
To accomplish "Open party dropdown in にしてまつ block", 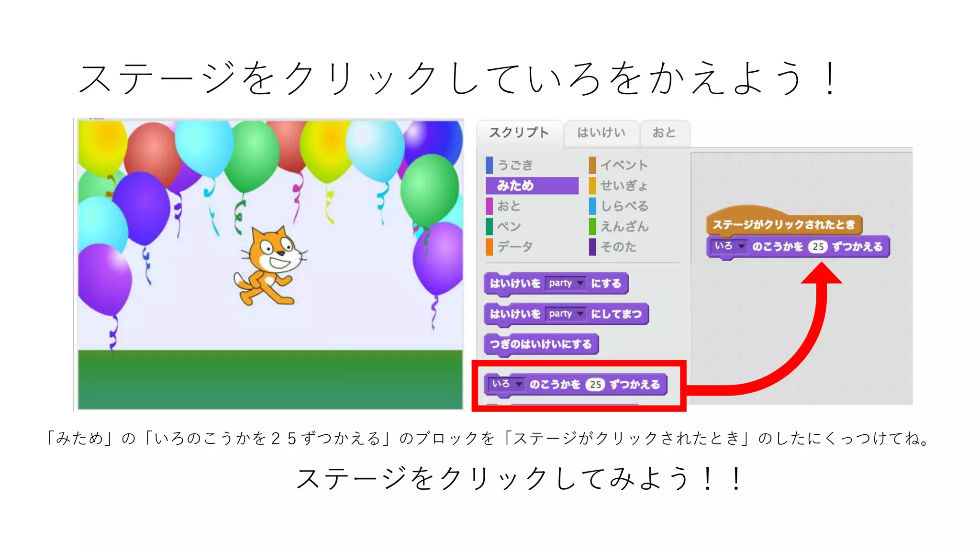I will click(x=565, y=314).
